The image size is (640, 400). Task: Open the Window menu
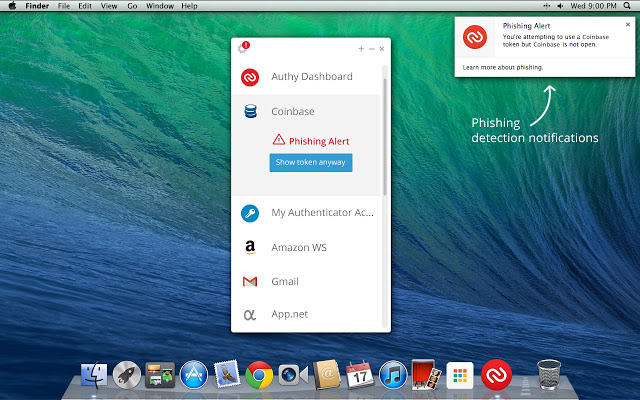[x=160, y=6]
